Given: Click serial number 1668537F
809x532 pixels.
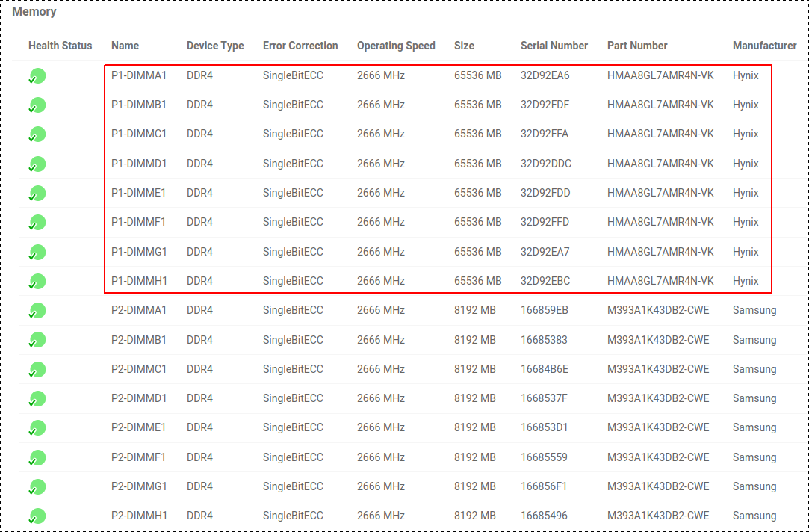Looking at the screenshot, I should (x=544, y=398).
